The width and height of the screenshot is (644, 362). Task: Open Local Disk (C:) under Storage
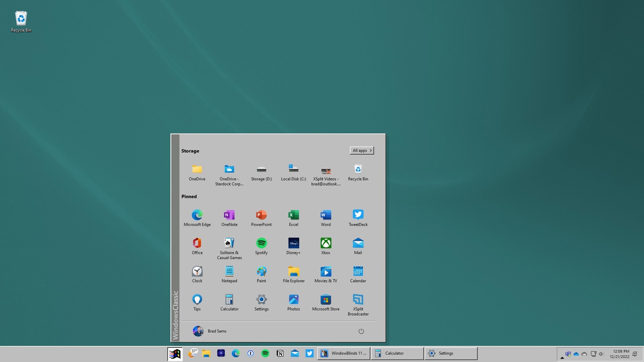(x=293, y=169)
